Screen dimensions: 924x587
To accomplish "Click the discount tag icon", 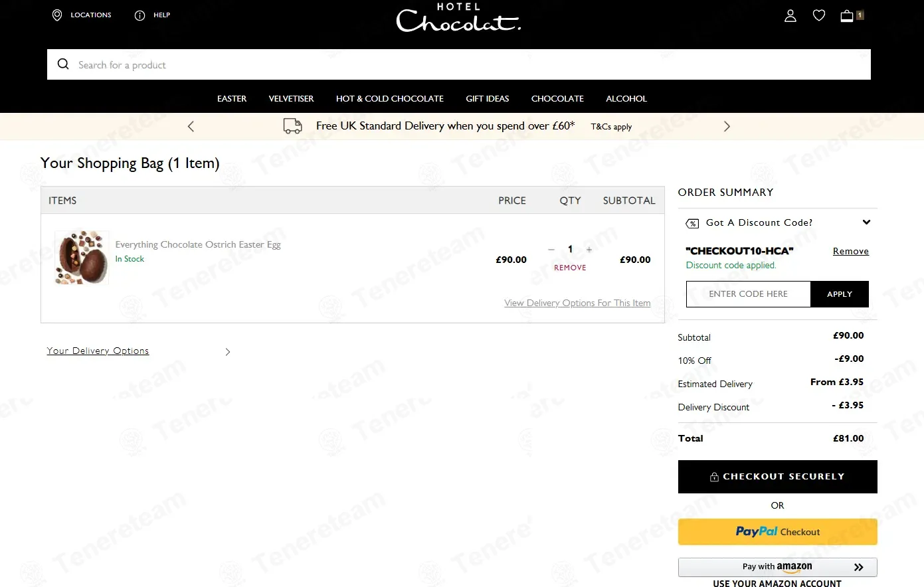I will point(692,223).
